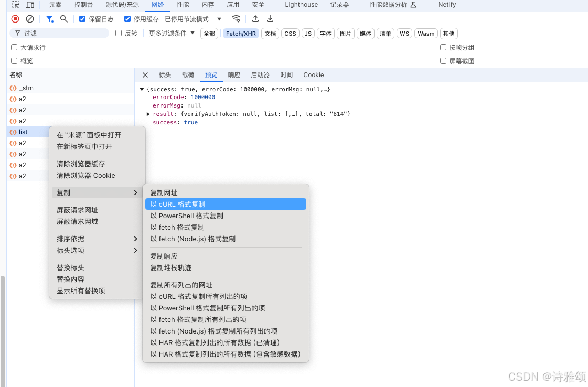Collapse the root JSON object triangle
Viewport: 588px width, 387px height.
(x=142, y=89)
